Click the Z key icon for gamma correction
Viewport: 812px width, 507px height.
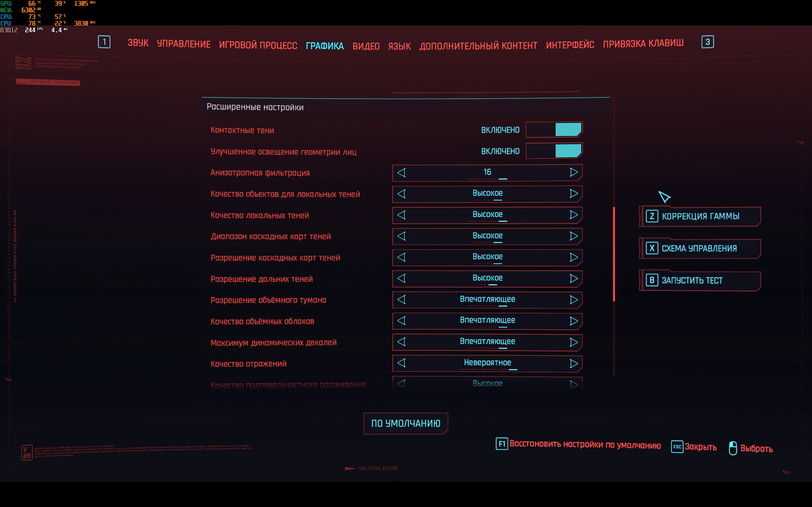coord(652,216)
